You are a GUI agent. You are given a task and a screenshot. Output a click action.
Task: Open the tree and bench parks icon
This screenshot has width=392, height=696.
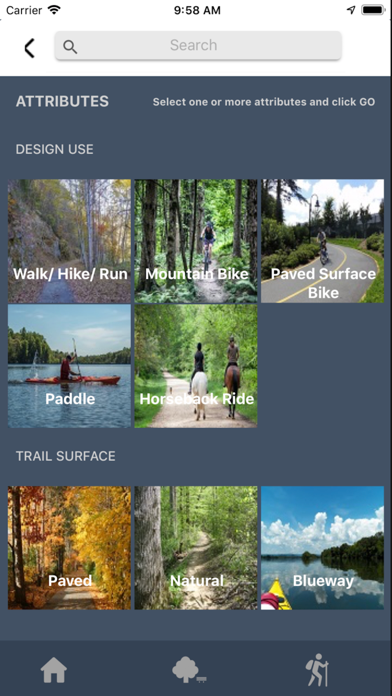coord(189,670)
